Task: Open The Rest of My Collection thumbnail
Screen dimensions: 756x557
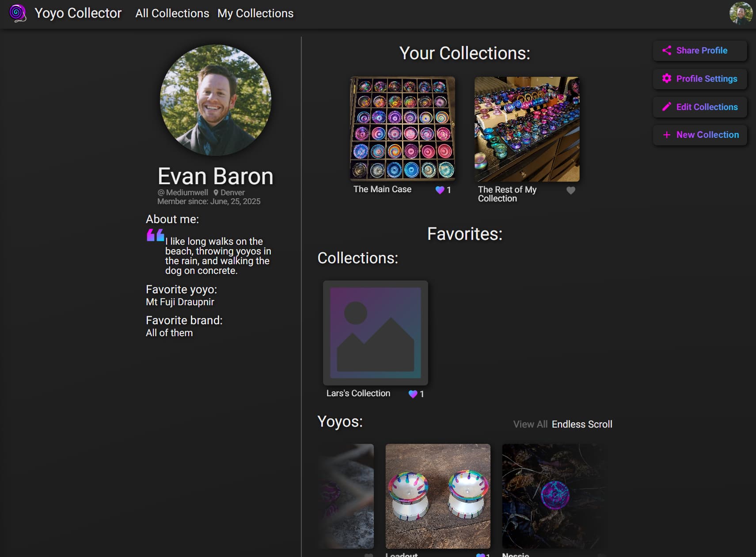Action: tap(527, 129)
